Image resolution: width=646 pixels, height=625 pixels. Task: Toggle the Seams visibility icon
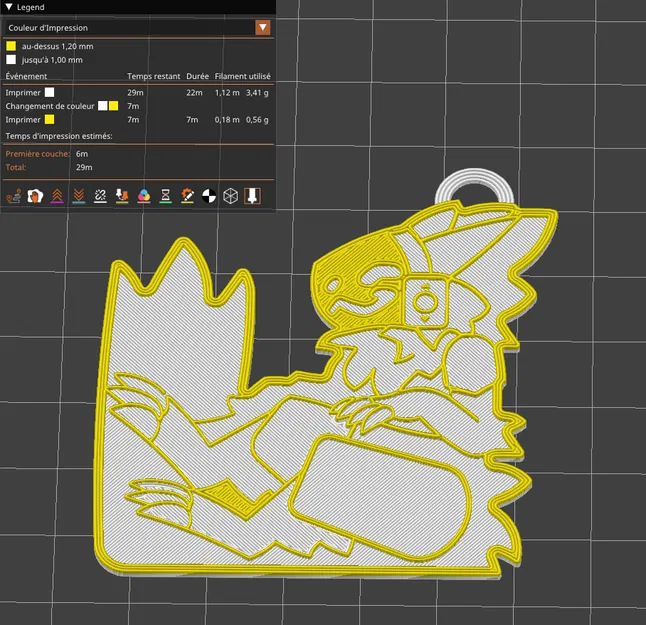(101, 196)
